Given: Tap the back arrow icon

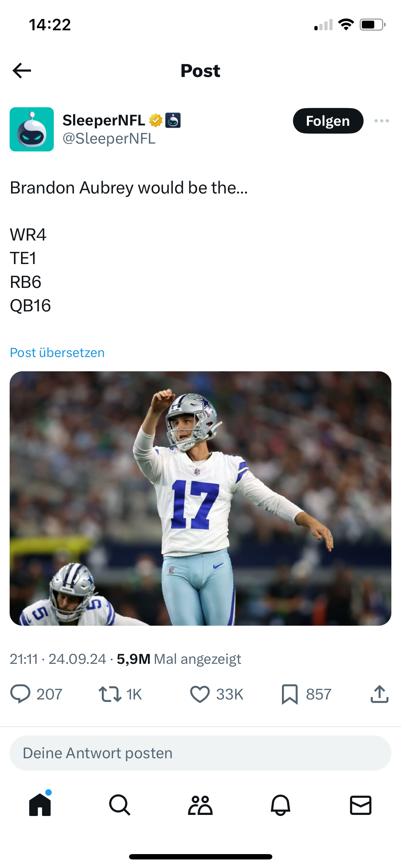Looking at the screenshot, I should click(x=22, y=71).
